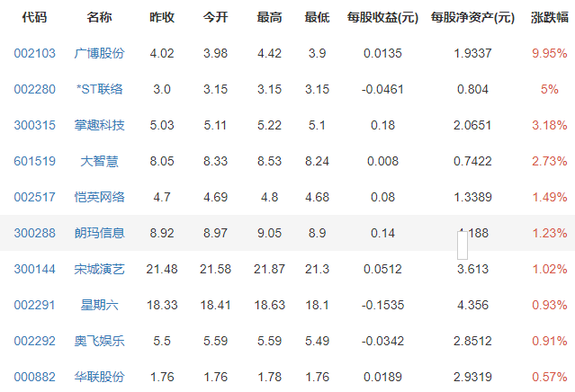
Task: Open stock code link 300315
Action: coord(34,125)
